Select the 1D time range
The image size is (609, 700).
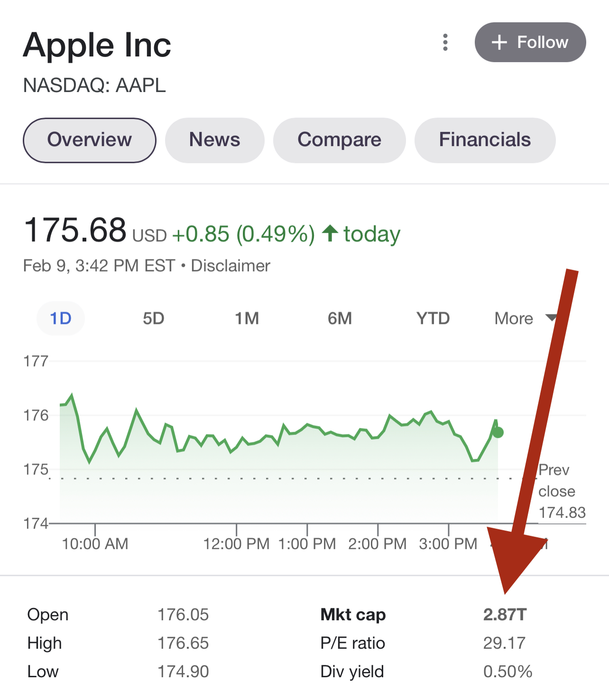[61, 318]
